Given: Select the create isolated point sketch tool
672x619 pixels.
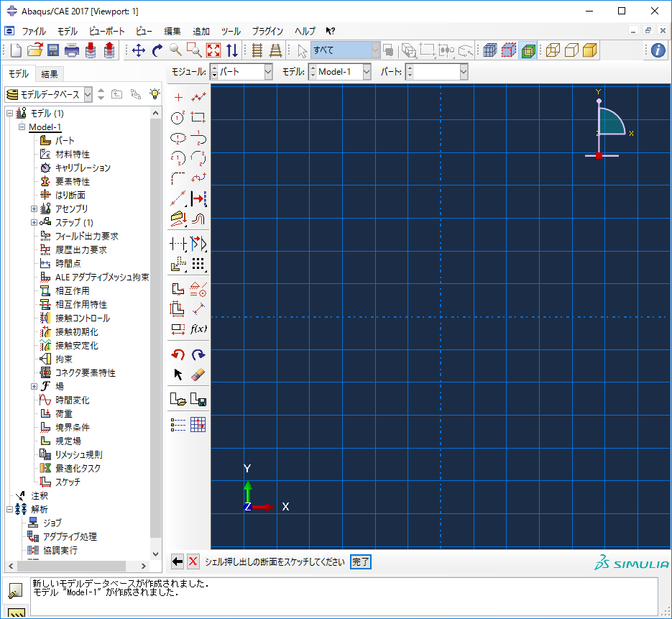Looking at the screenshot, I should click(178, 97).
